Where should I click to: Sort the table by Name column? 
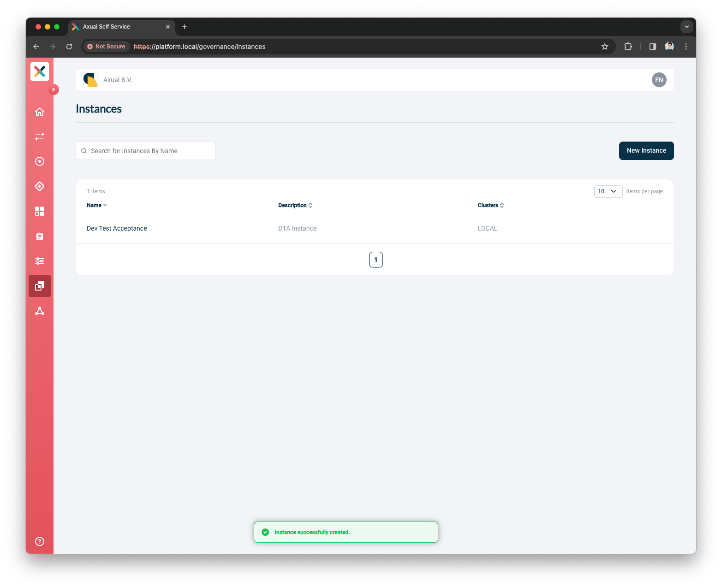pos(97,205)
